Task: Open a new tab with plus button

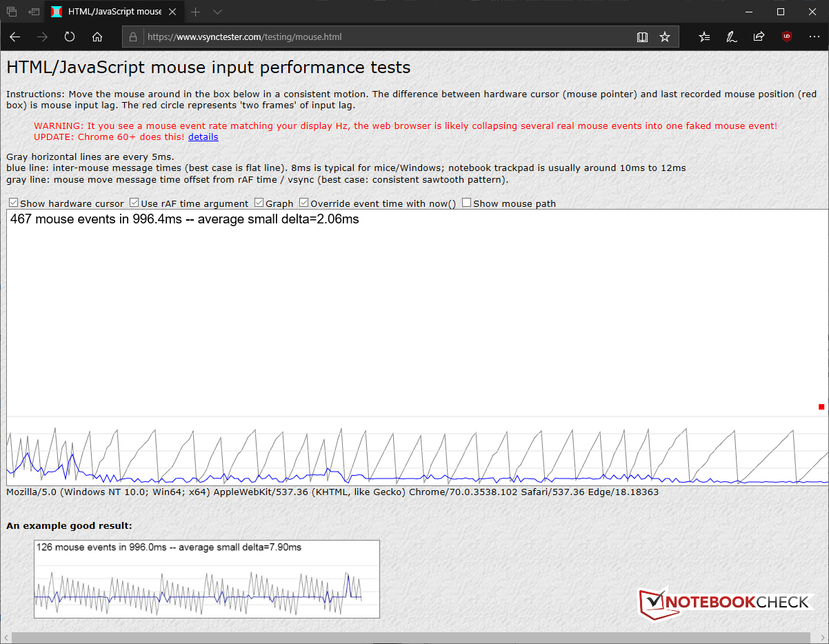Action: tap(196, 12)
